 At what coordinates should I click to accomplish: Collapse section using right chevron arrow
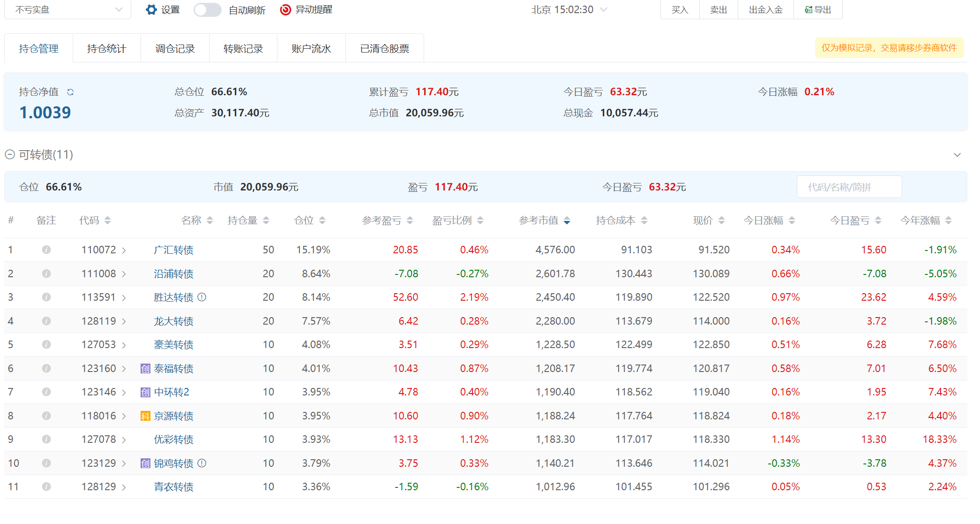[957, 155]
